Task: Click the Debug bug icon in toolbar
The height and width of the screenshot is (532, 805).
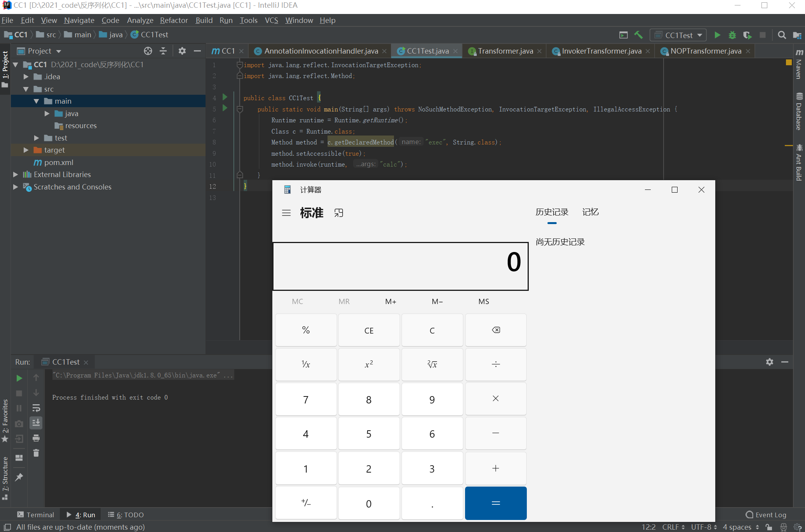Action: (x=732, y=35)
